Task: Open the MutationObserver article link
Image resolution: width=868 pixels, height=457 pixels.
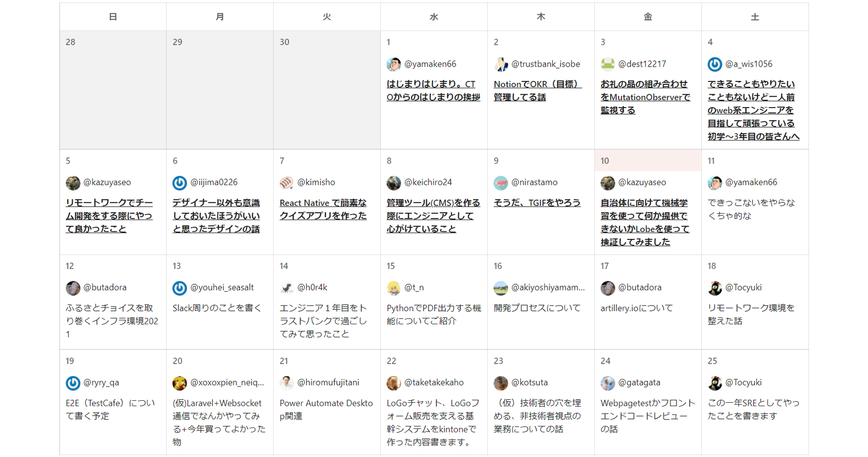Action: click(x=645, y=97)
